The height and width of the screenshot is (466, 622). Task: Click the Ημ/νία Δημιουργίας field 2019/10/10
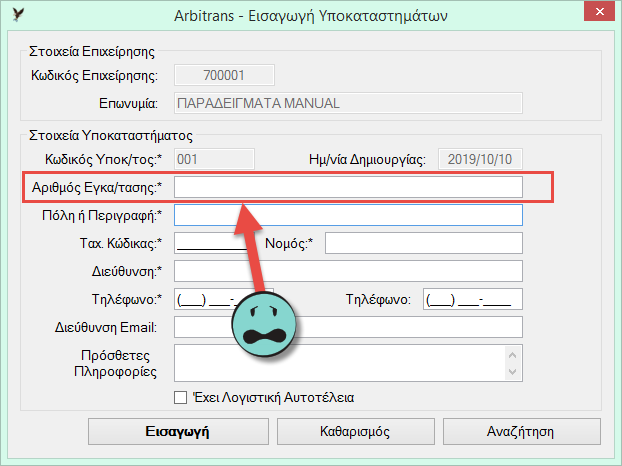pos(480,159)
